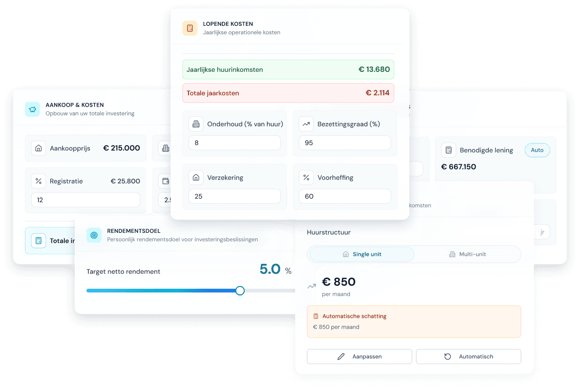580x392 pixels.
Task: Click the house icon beside Verzekering
Action: click(x=196, y=178)
